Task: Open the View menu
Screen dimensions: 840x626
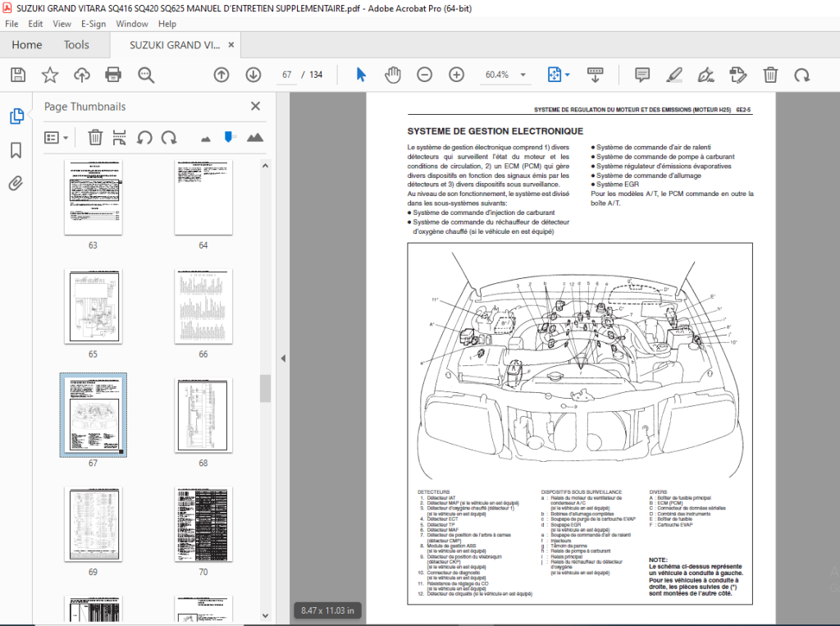Action: coord(62,24)
